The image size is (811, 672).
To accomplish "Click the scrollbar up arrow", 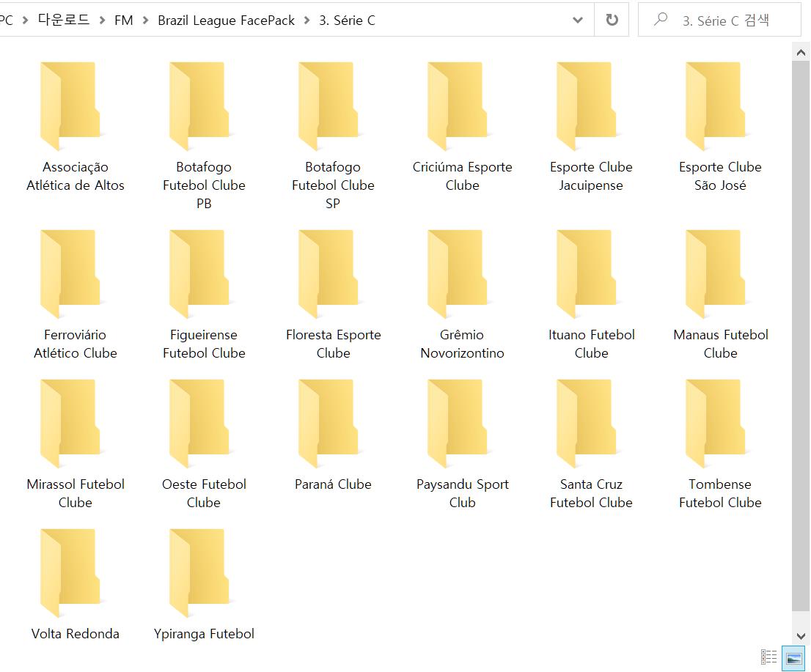I will (x=801, y=52).
